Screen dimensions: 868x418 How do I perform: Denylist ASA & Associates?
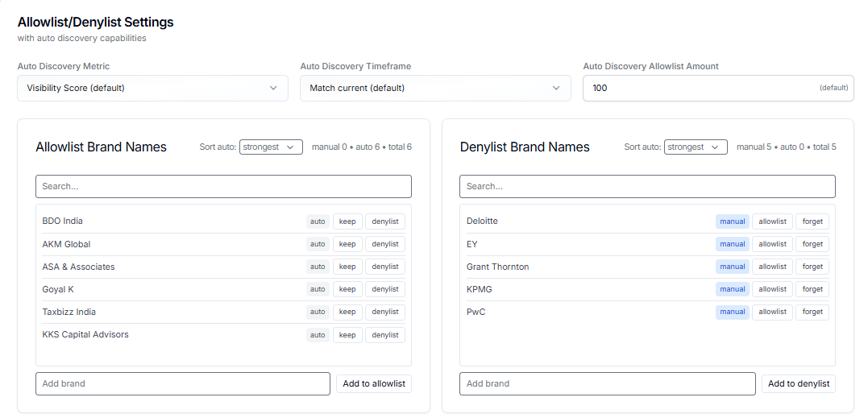384,267
